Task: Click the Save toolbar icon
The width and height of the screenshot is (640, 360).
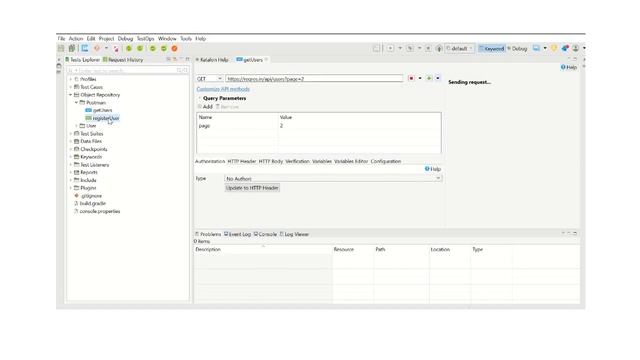Action: [61, 48]
